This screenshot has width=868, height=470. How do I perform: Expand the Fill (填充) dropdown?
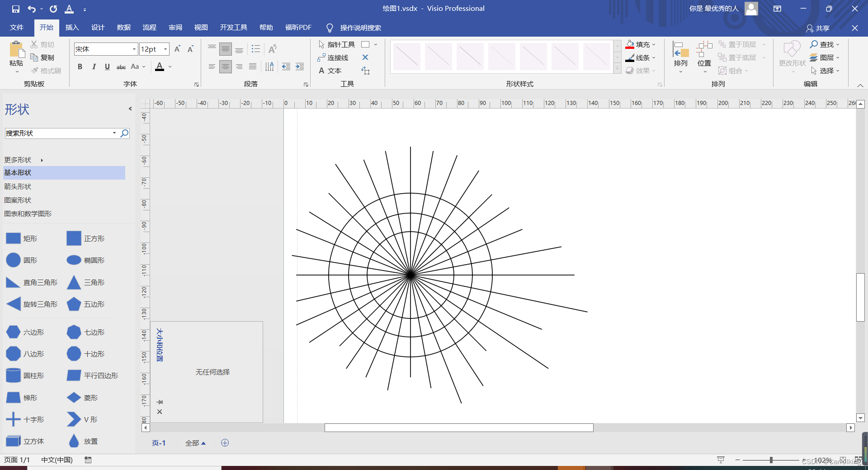[x=654, y=44]
